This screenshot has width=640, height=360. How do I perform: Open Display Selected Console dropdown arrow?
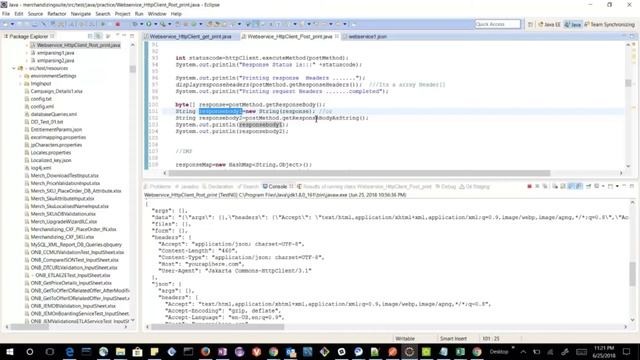click(x=603, y=187)
